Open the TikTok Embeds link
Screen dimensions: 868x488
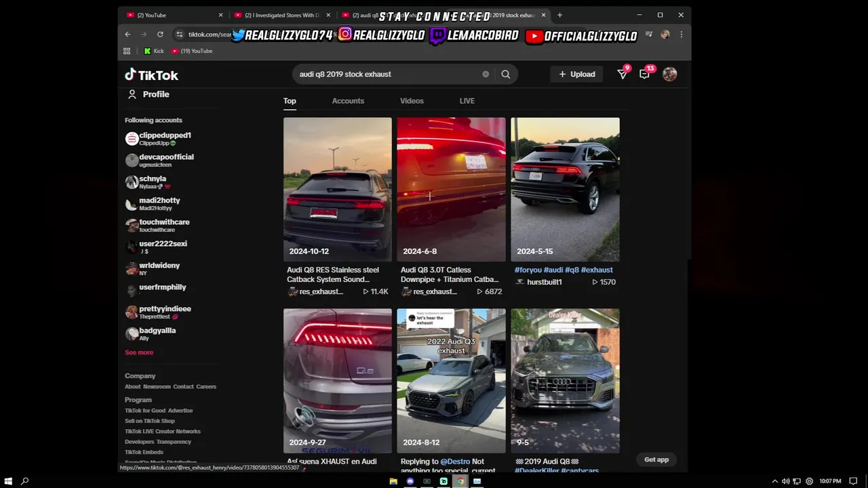click(x=144, y=452)
